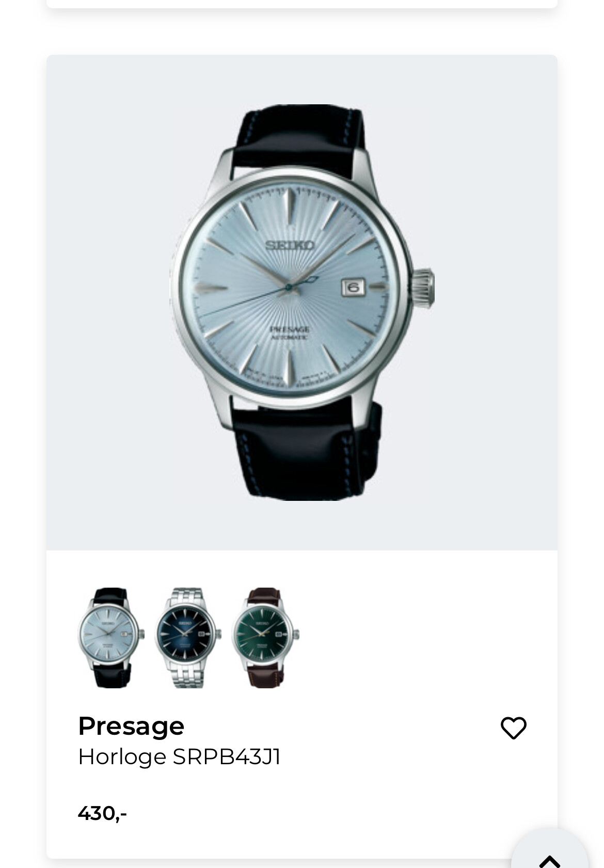The image size is (604, 868).
Task: Click the date window showing 6
Action: point(353,287)
